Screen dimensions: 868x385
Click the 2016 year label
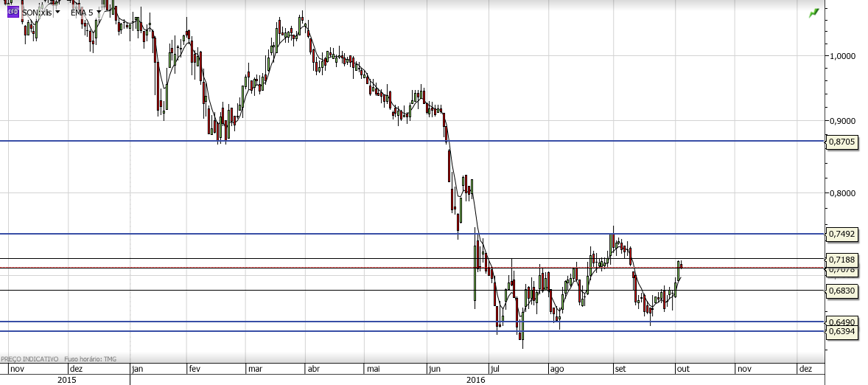(476, 380)
